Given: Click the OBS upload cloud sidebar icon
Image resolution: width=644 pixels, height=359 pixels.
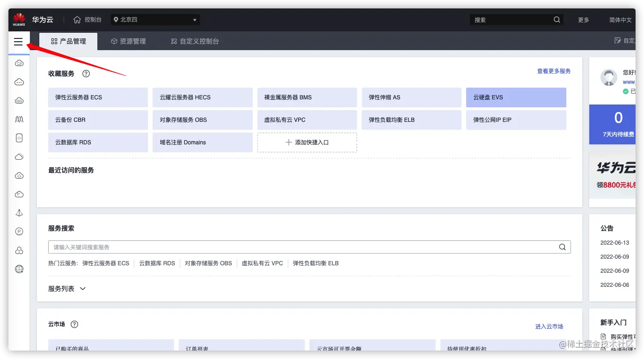Looking at the screenshot, I should click(19, 176).
